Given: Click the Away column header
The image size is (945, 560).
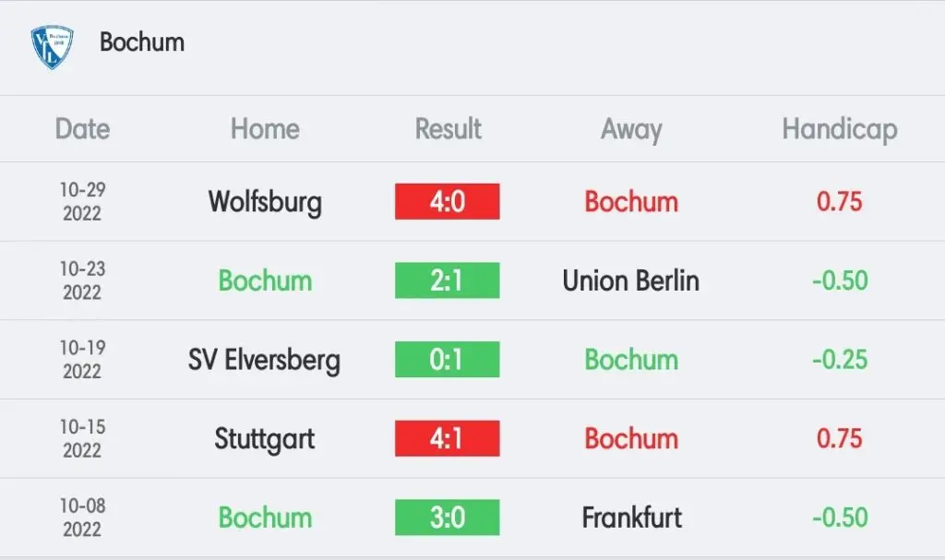Looking at the screenshot, I should [631, 129].
